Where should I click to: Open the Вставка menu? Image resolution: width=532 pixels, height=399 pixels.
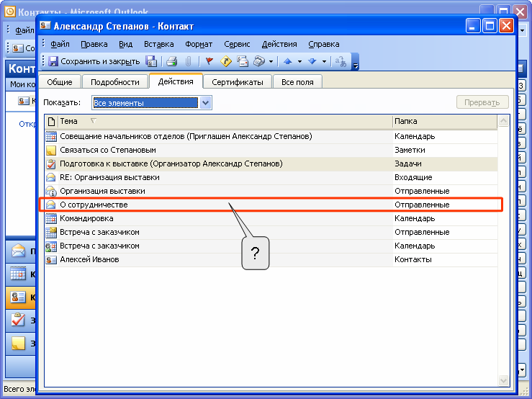click(x=159, y=44)
